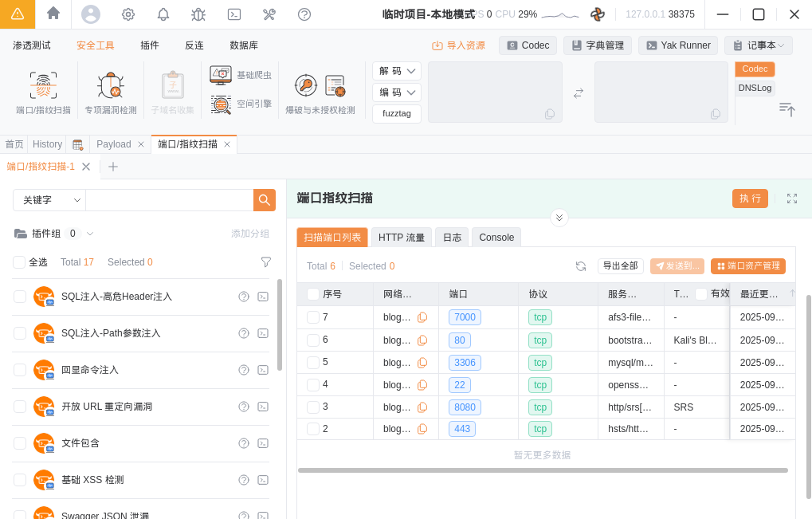The image size is (812, 519).
Task: Add a new scan sub-tab
Action: (113, 167)
